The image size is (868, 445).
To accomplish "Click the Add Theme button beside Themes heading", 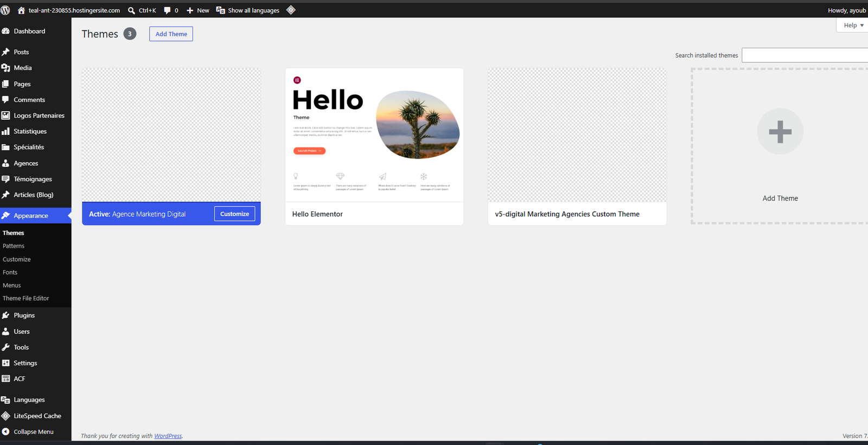I will click(171, 34).
